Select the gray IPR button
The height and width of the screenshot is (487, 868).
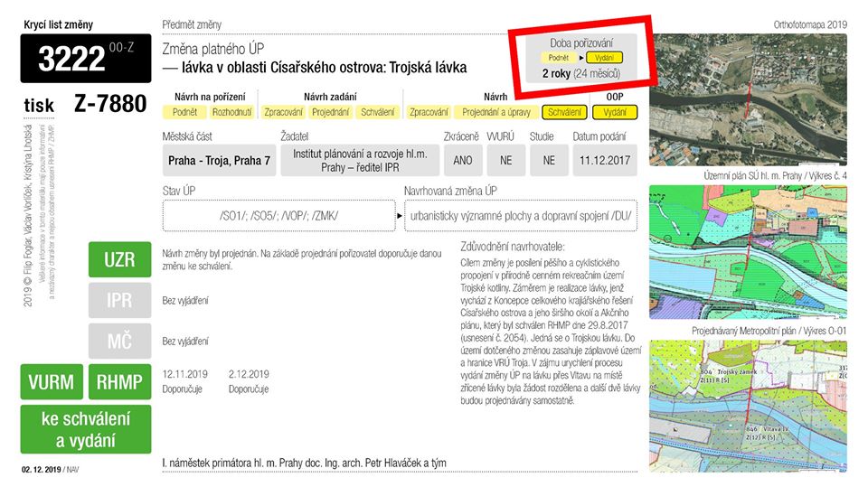tap(119, 301)
